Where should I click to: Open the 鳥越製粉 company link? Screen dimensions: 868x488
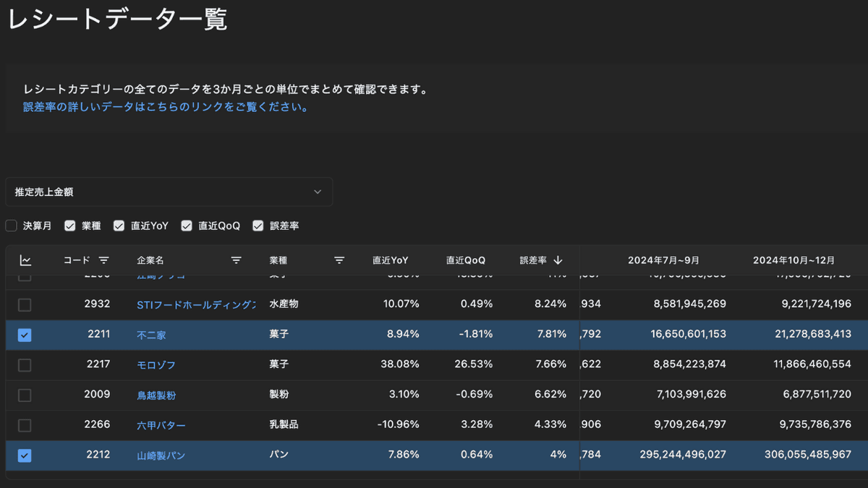[x=156, y=395]
